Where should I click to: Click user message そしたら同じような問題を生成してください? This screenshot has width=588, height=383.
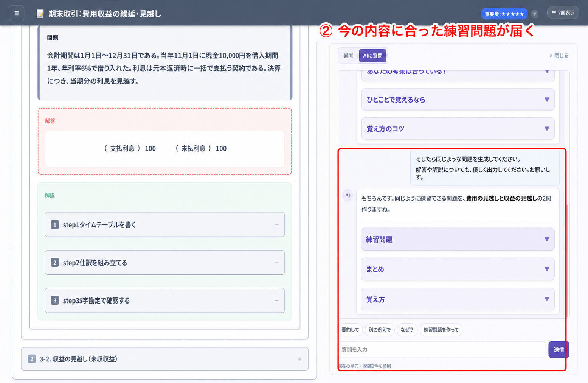(x=468, y=159)
